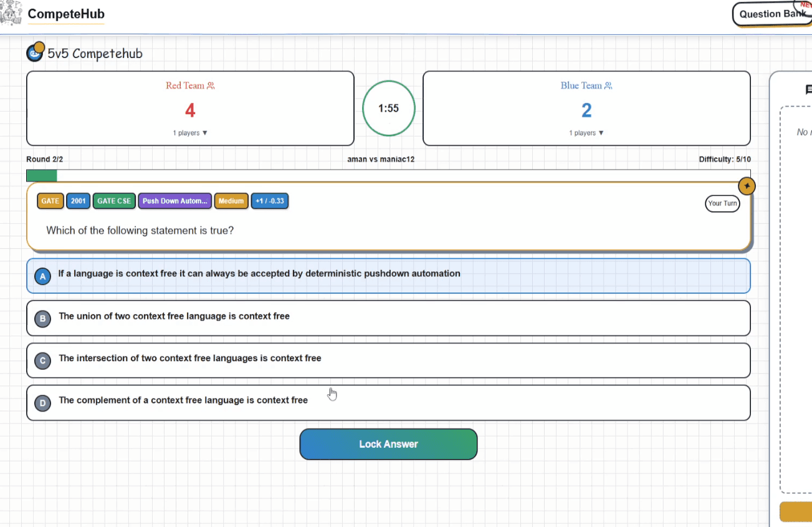This screenshot has height=527, width=812.
Task: Click the Push Down Automata topic tag
Action: pos(174,201)
